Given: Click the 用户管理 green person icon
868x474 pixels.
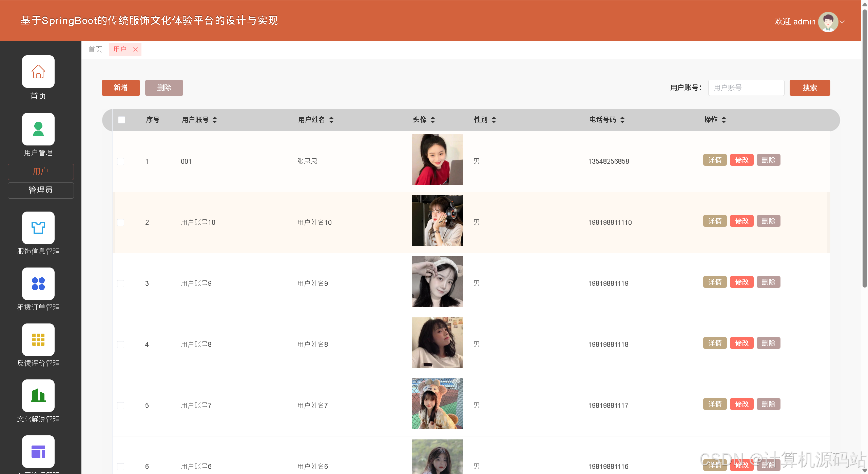Looking at the screenshot, I should 38,129.
